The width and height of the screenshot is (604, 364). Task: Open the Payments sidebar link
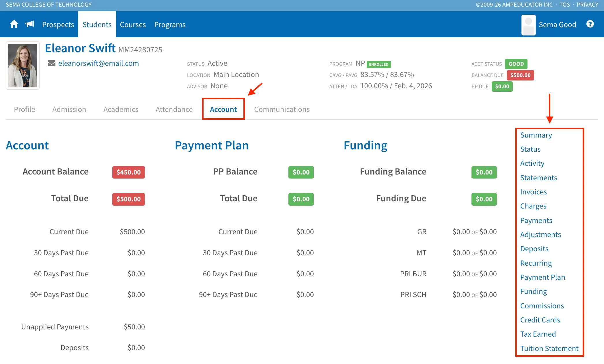point(536,220)
